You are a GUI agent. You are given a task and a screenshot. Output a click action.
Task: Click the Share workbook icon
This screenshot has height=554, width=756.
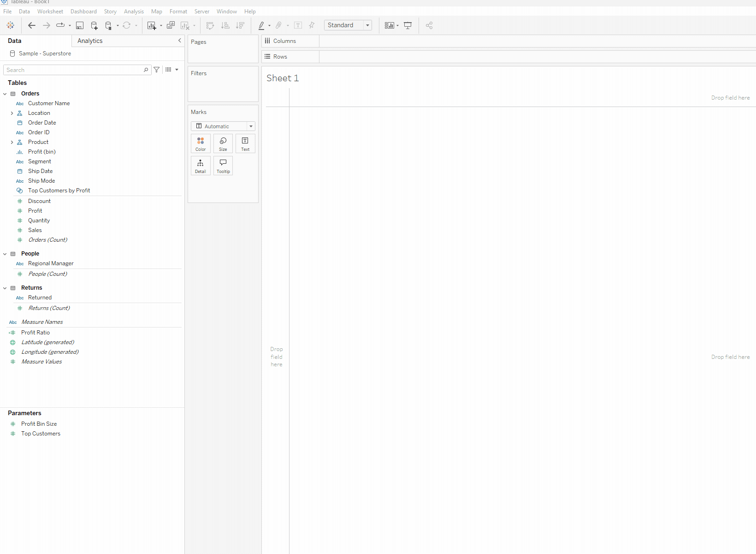(429, 25)
